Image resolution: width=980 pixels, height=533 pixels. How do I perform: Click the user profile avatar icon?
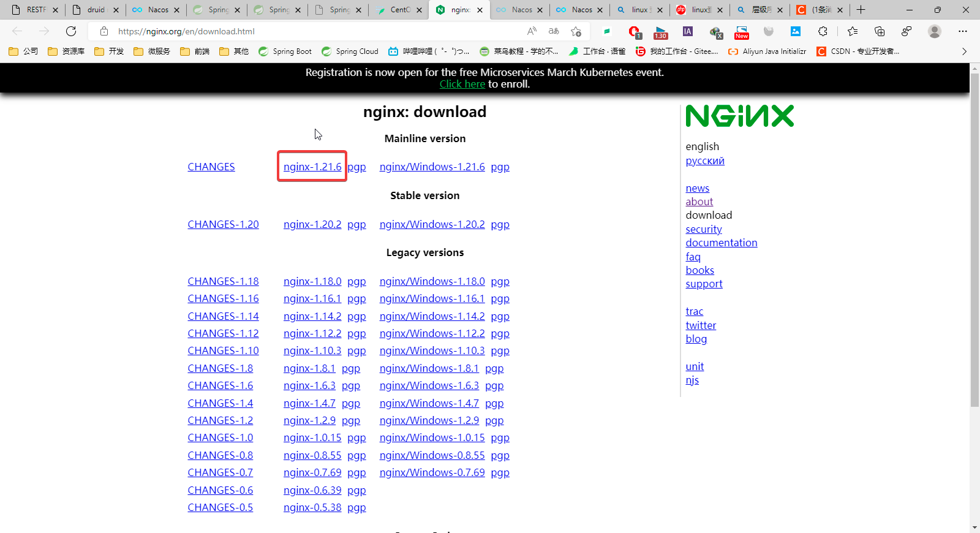(935, 31)
